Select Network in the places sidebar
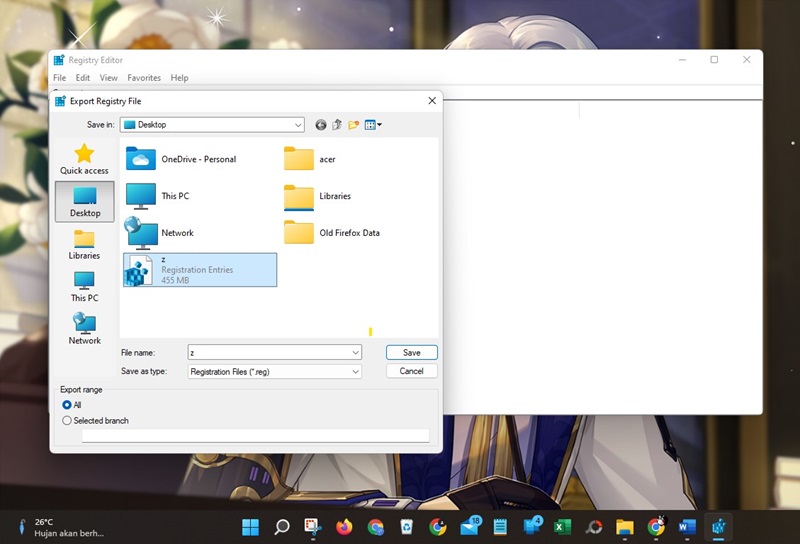 coord(85,329)
